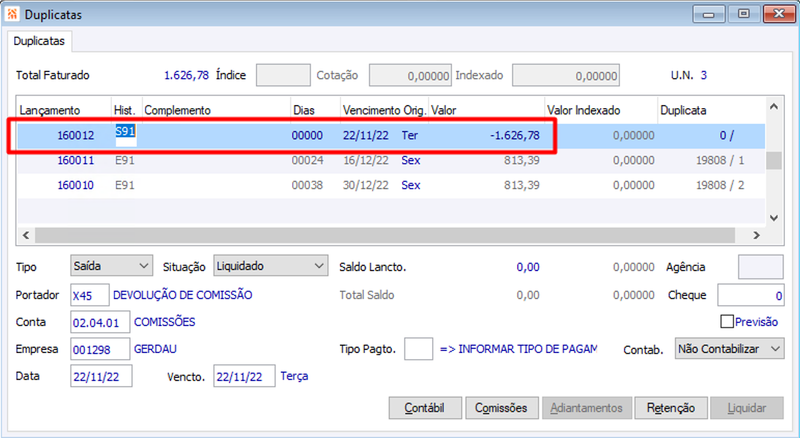Click the Adiantamentos button

[587, 408]
